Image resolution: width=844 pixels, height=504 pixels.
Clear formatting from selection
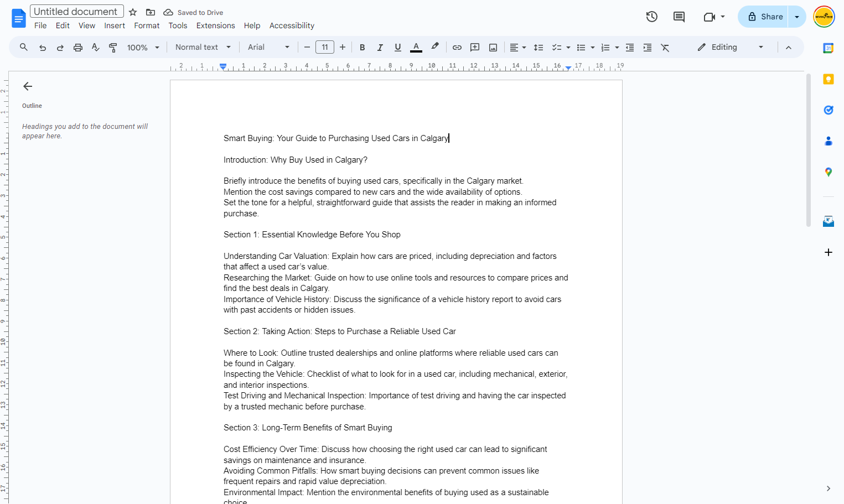(x=665, y=48)
